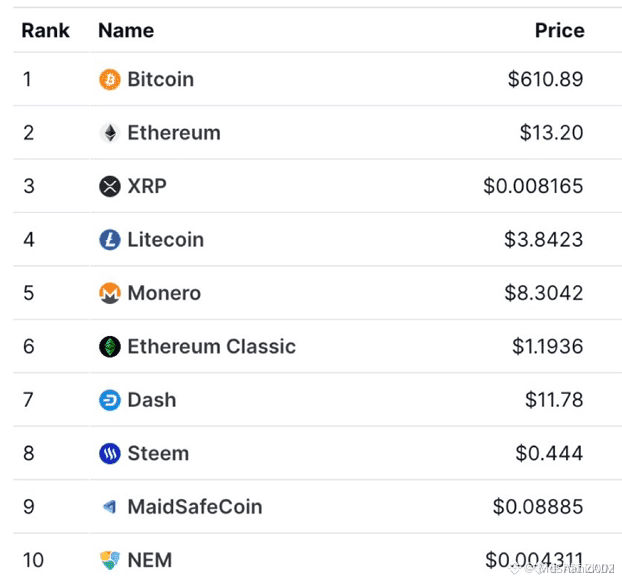Open the Ethereum Classic name link

(212, 346)
